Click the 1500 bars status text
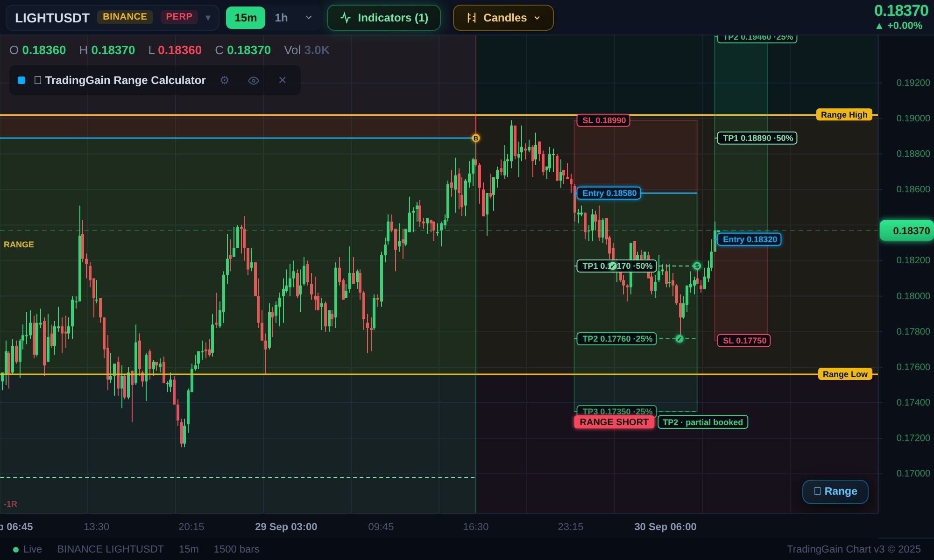Screen dimensions: 934x560 236,549
